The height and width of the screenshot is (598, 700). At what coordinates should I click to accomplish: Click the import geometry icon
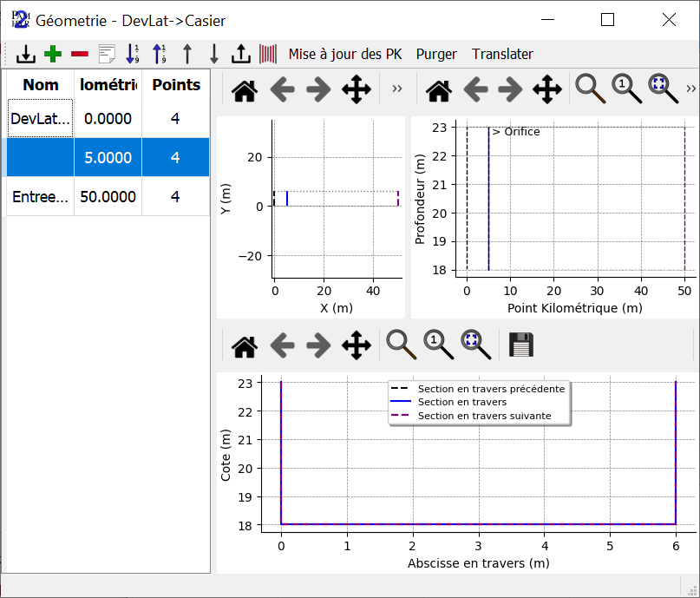point(26,54)
